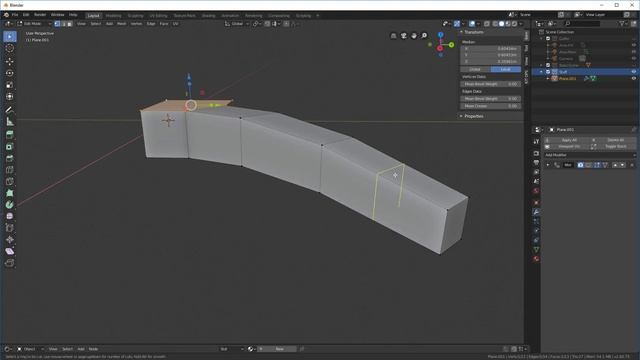Open the Render properties tab icon
Image resolution: width=640 pixels, height=360 pixels.
pyautogui.click(x=536, y=153)
